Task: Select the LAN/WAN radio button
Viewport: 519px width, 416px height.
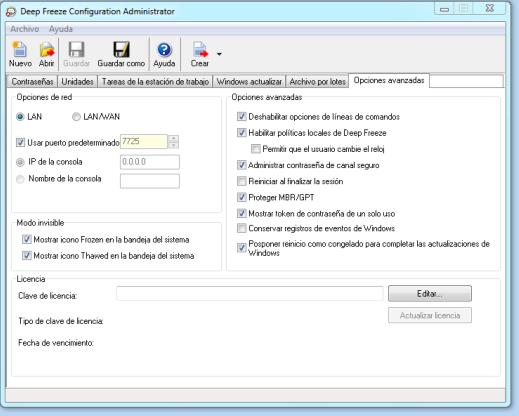Action: point(76,117)
